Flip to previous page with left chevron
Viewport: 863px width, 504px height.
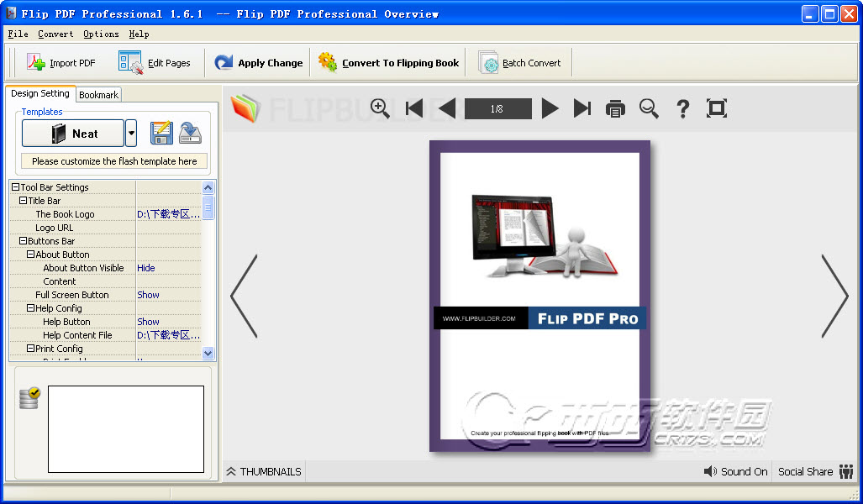(x=244, y=296)
